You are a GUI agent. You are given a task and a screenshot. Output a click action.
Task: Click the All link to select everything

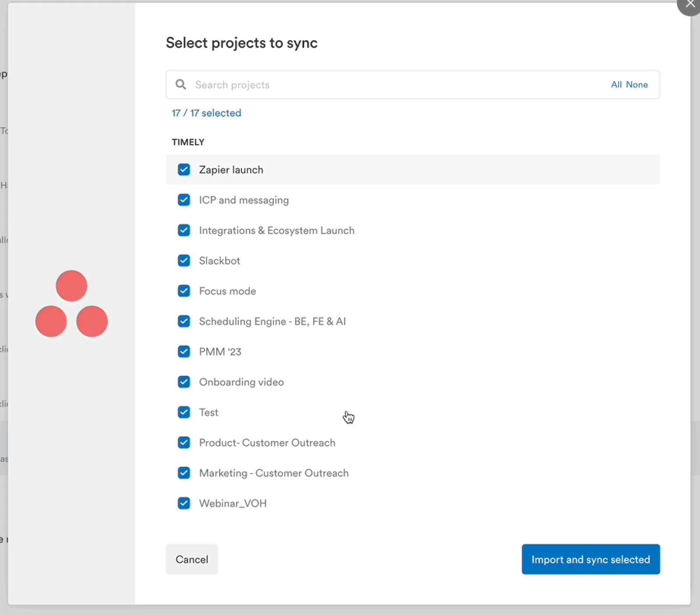616,84
